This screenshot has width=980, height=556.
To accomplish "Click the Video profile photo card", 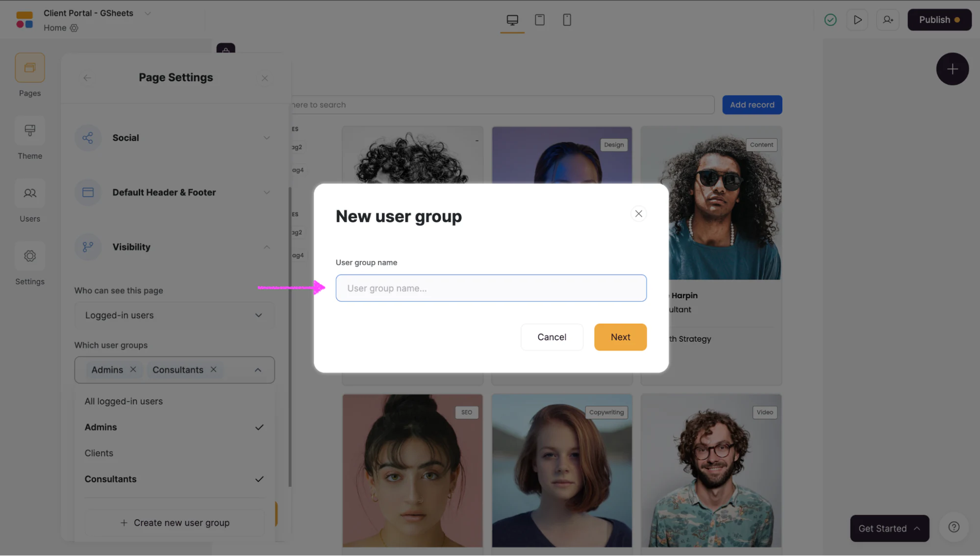I will point(711,471).
